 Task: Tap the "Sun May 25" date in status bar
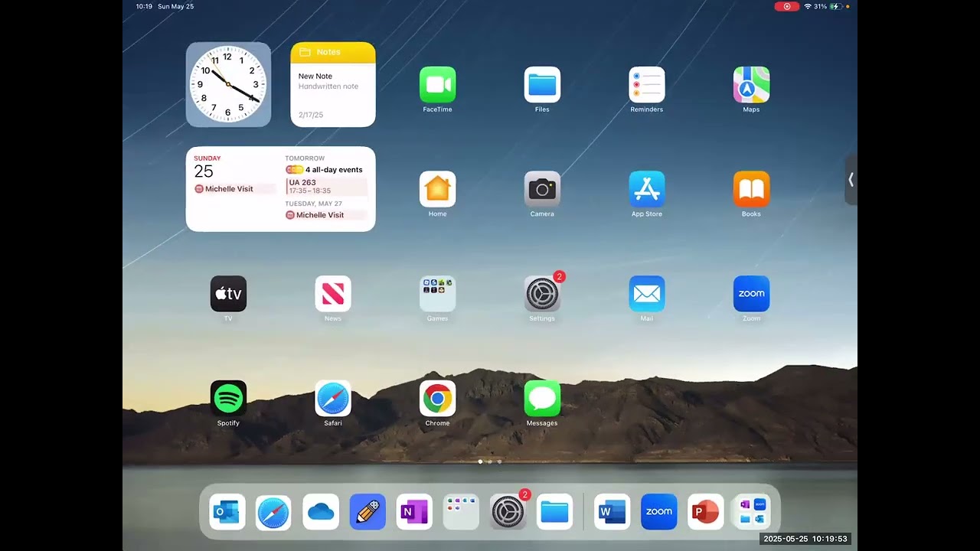[176, 6]
